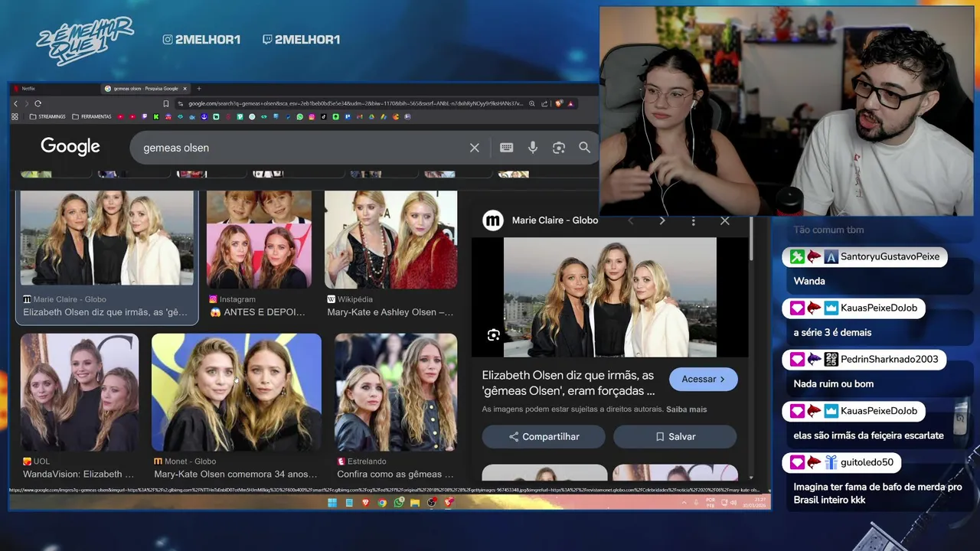This screenshot has width=980, height=551.
Task: Open the green Kick bookmark icon
Action: point(156,116)
